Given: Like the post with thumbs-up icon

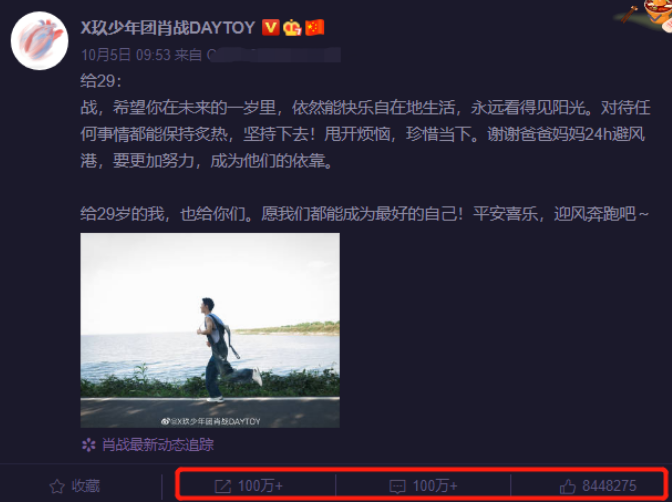Looking at the screenshot, I should pos(568,487).
